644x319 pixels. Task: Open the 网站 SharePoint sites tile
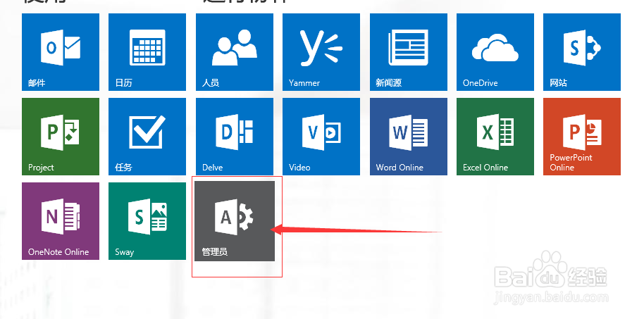(582, 51)
